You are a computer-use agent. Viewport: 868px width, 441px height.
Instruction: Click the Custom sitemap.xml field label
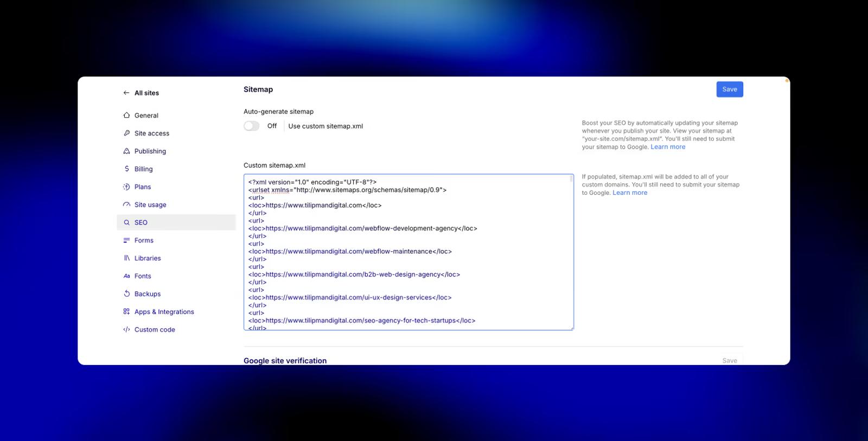pos(275,165)
